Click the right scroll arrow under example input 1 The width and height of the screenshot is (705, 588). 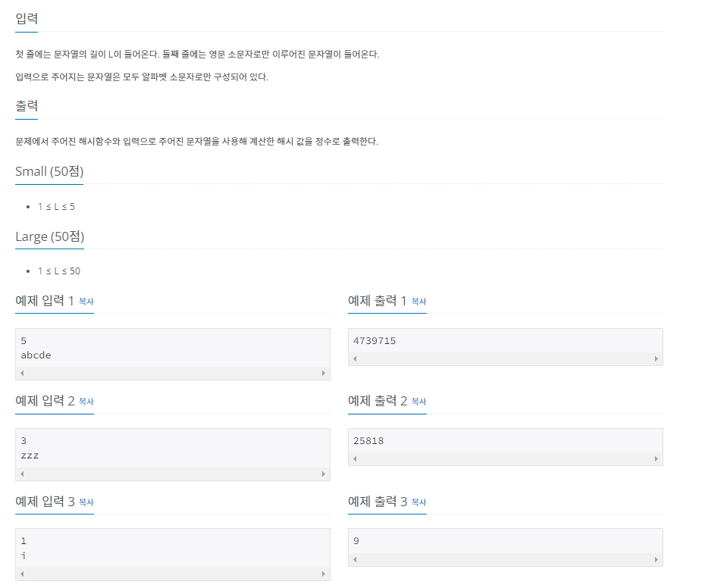coord(324,372)
